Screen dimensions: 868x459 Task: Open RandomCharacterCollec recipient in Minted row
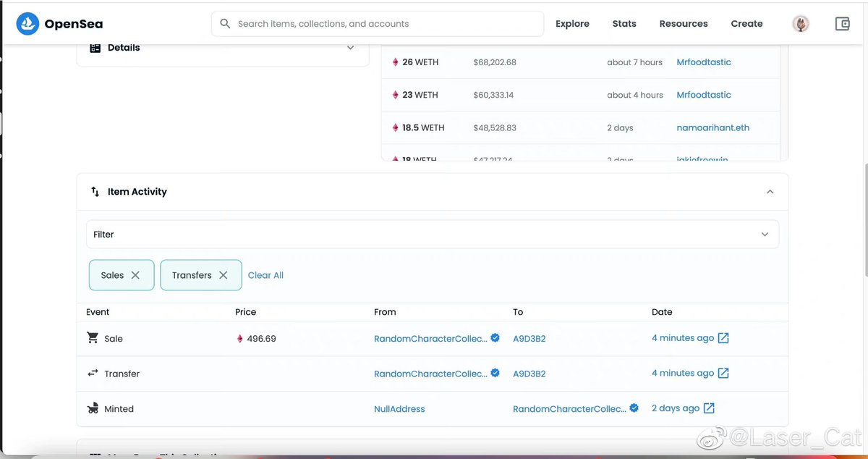(569, 409)
